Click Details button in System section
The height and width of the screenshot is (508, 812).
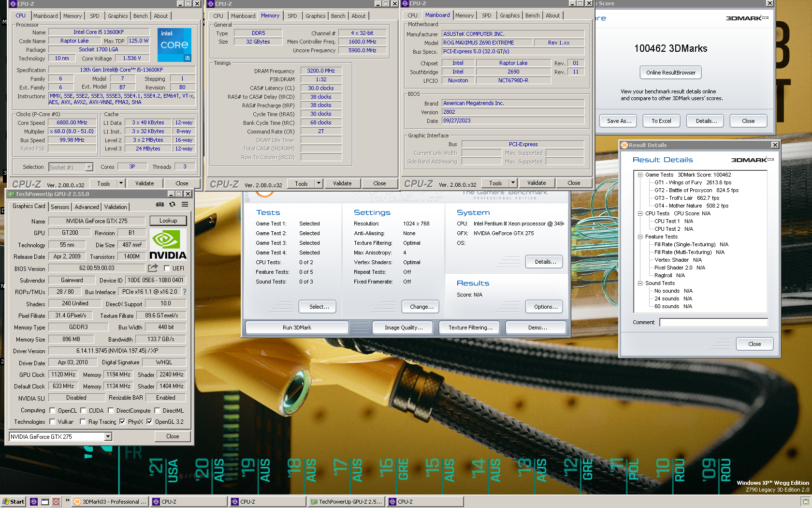pyautogui.click(x=545, y=262)
